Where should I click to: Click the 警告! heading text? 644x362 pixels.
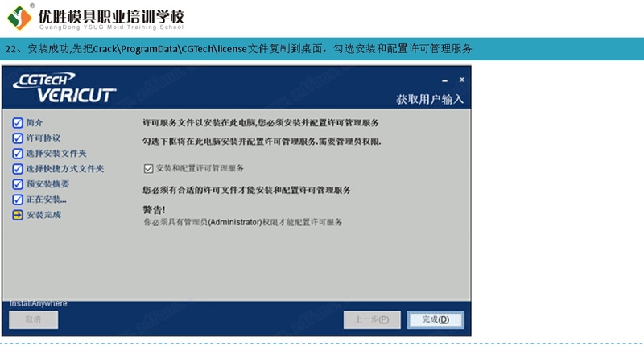tap(154, 210)
